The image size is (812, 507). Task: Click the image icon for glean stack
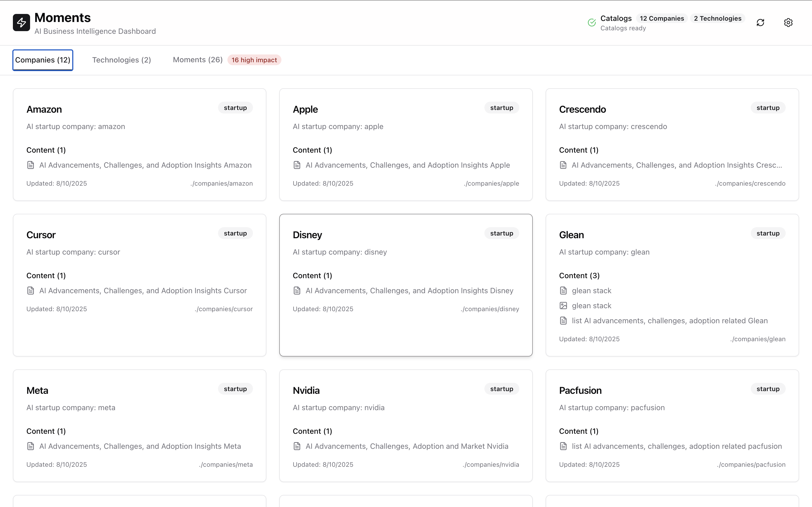tap(563, 306)
